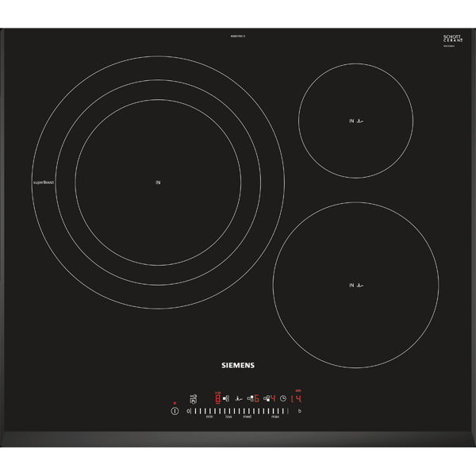Screen dimensions: 476x476
Task: Tap the 0 at slider start
Action: (x=188, y=411)
